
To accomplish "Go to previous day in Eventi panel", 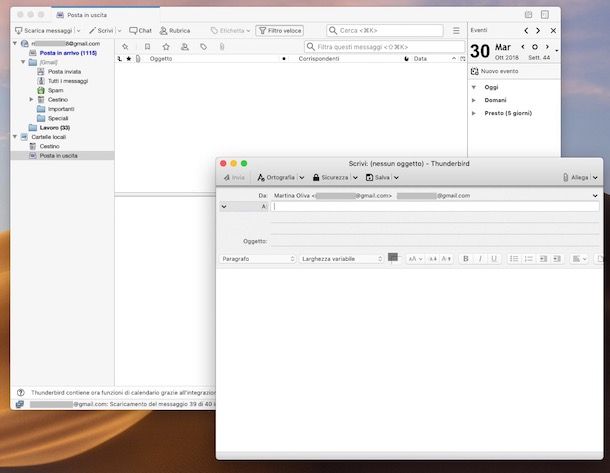I will click(x=526, y=30).
